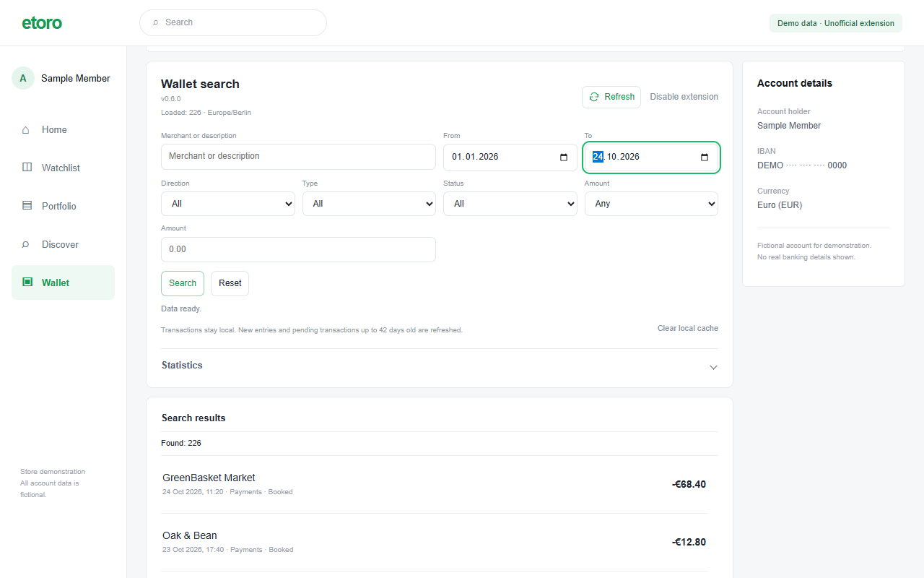Click the Account details heading

point(795,83)
